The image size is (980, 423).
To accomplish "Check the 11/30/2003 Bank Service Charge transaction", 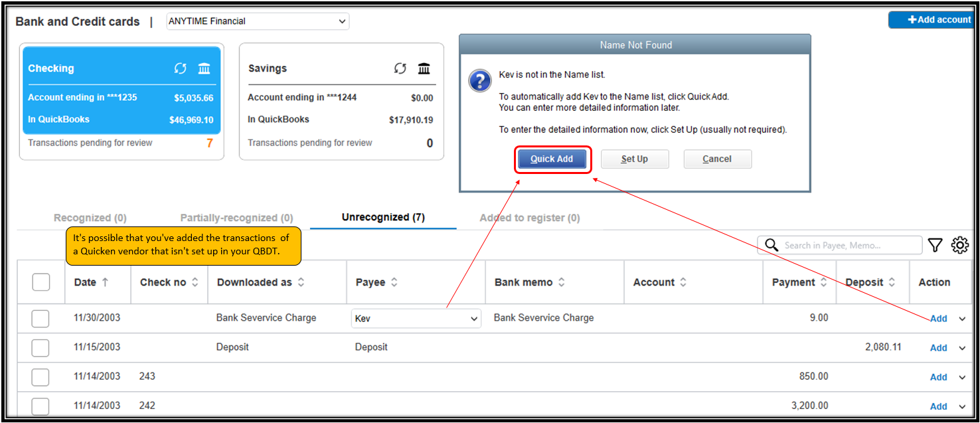I will [41, 318].
